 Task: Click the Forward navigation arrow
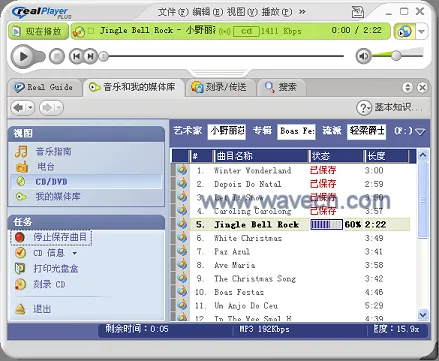46,108
